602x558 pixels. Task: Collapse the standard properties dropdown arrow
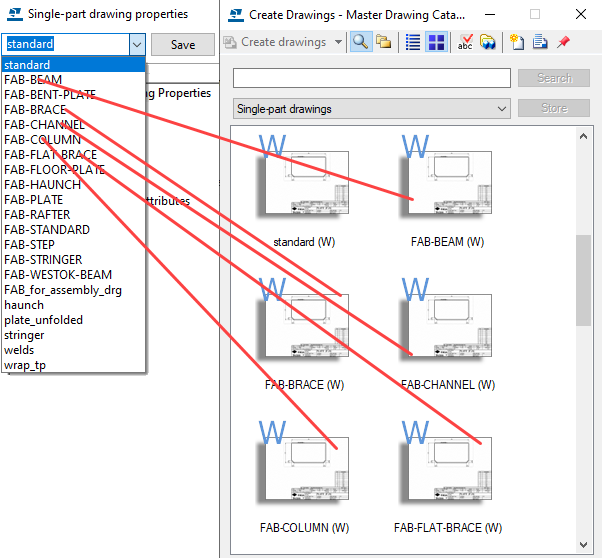137,45
